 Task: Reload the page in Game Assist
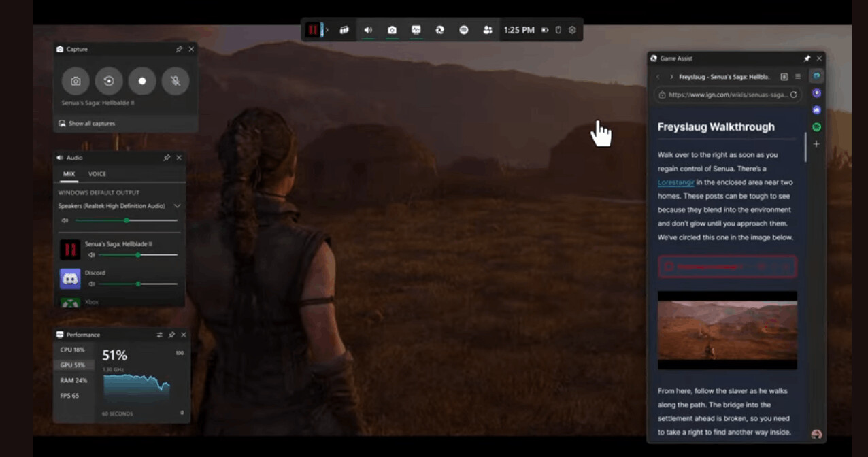pyautogui.click(x=793, y=95)
